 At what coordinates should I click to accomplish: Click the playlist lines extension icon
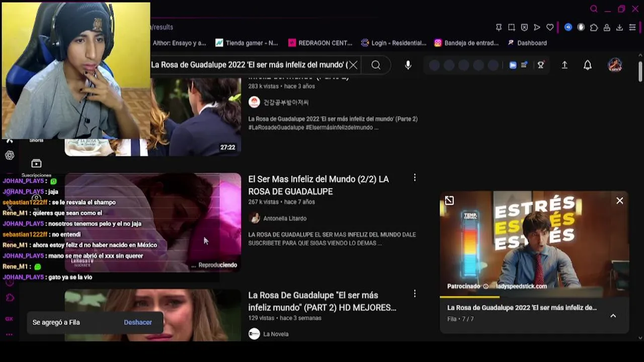[524, 65]
